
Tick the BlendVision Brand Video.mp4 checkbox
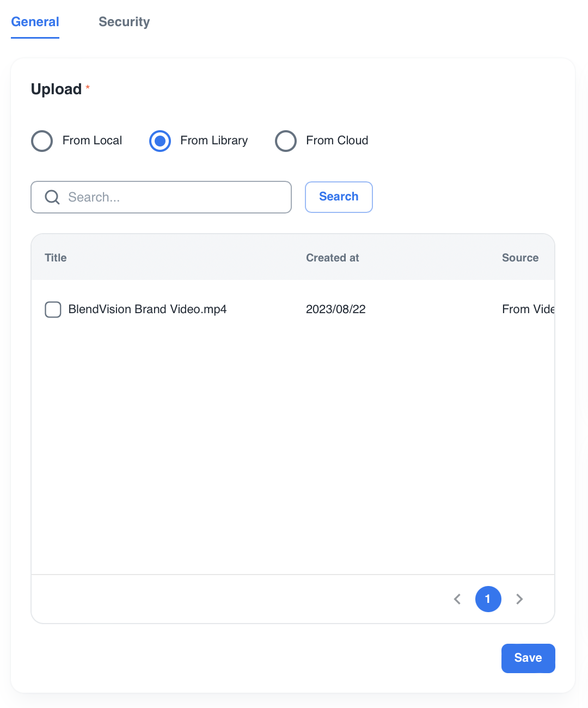pyautogui.click(x=53, y=309)
